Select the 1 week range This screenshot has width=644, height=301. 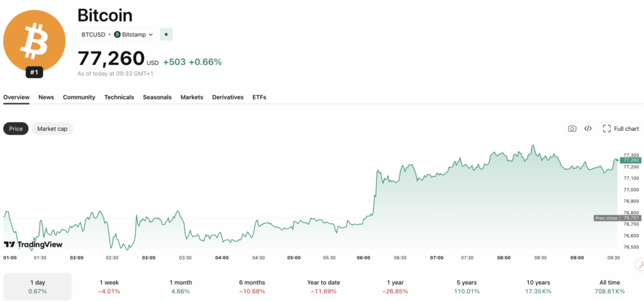[x=109, y=287]
